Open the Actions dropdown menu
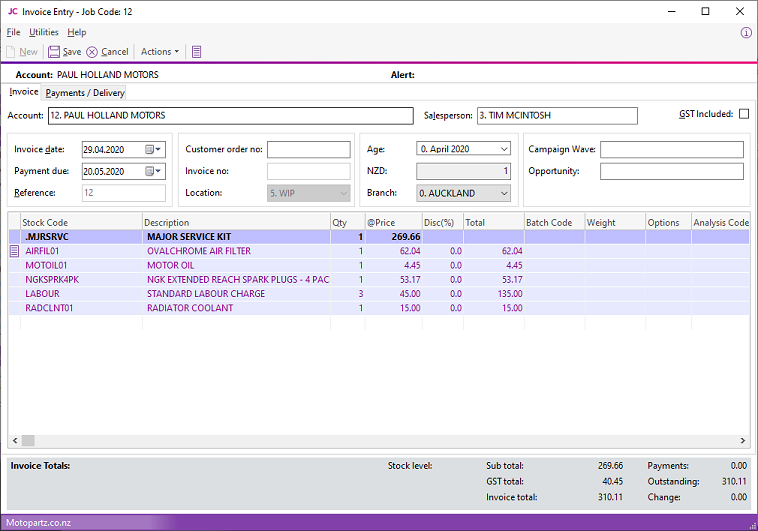 point(160,52)
